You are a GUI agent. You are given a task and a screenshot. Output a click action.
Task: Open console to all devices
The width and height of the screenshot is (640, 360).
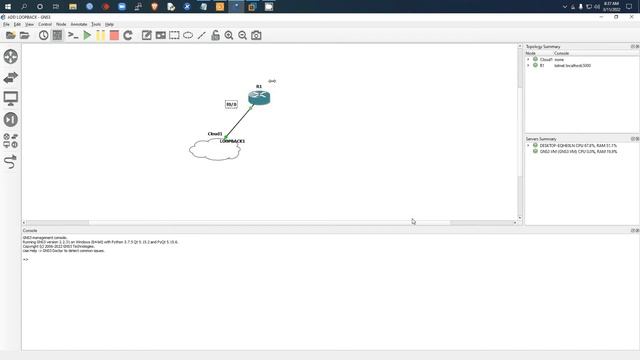pyautogui.click(x=73, y=36)
